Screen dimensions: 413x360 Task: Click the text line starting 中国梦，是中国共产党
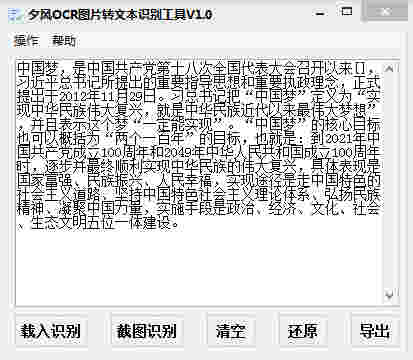coord(197,68)
